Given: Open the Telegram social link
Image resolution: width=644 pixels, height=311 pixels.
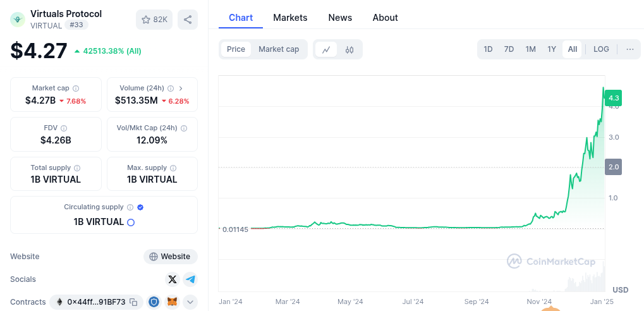Looking at the screenshot, I should click(190, 279).
